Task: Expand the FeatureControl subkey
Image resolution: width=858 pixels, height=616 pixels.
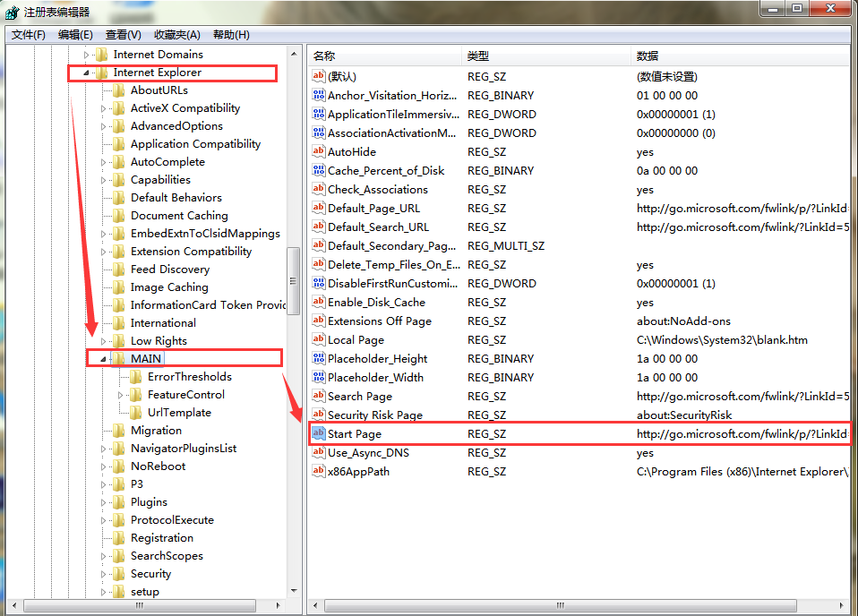Action: click(120, 395)
